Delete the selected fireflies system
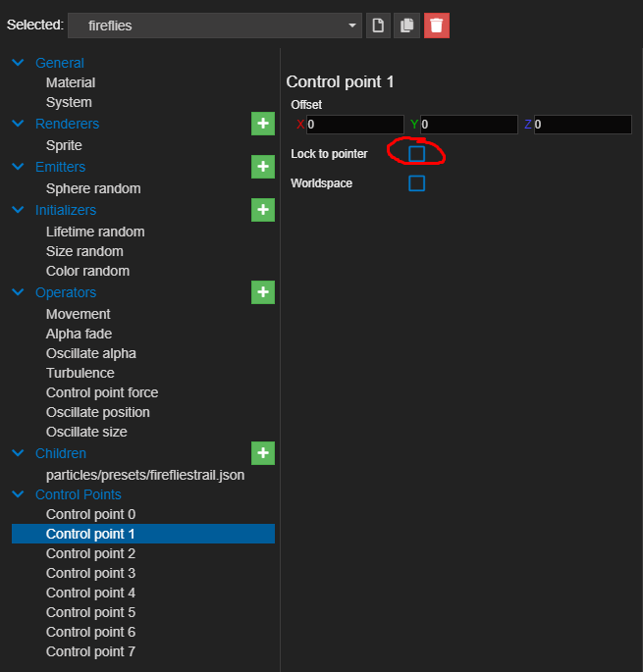The width and height of the screenshot is (643, 672). (x=437, y=26)
